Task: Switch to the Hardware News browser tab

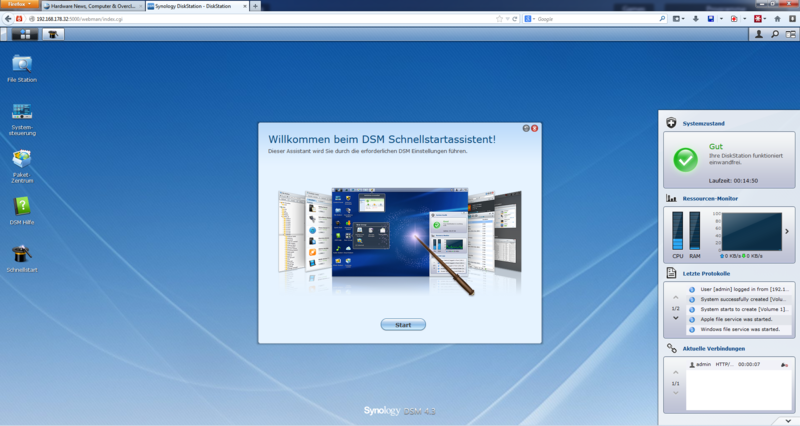Action: 93,6
